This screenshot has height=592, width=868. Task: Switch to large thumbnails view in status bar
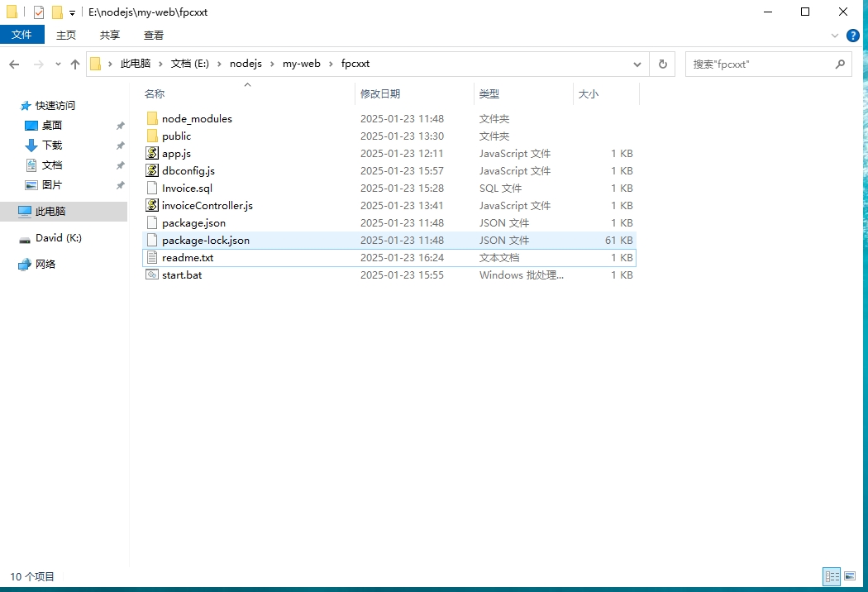click(x=850, y=576)
